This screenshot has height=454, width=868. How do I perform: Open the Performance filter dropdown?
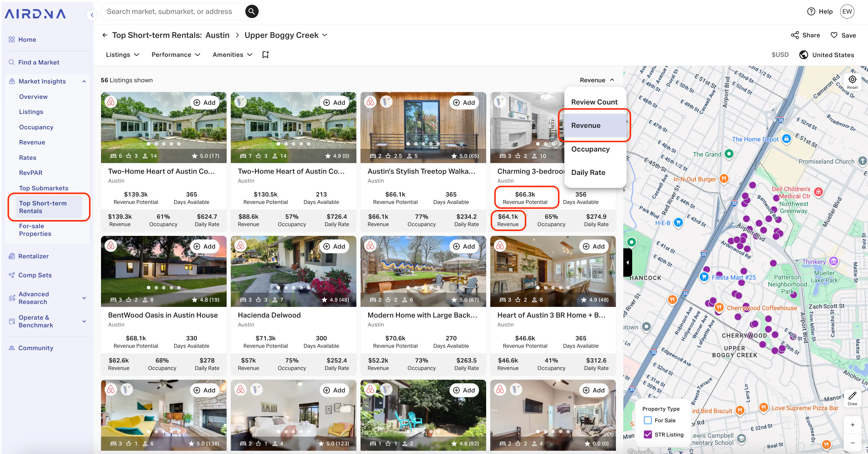[176, 54]
